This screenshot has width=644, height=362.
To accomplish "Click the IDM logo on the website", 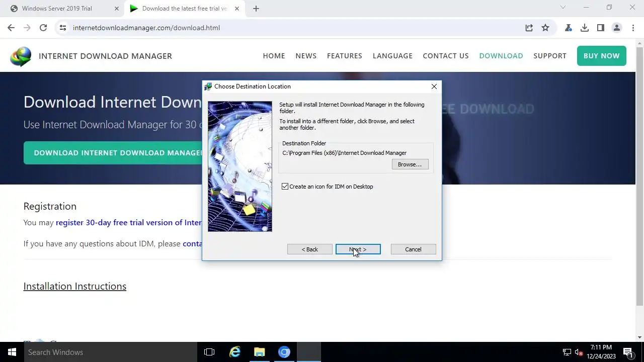I will [21, 56].
